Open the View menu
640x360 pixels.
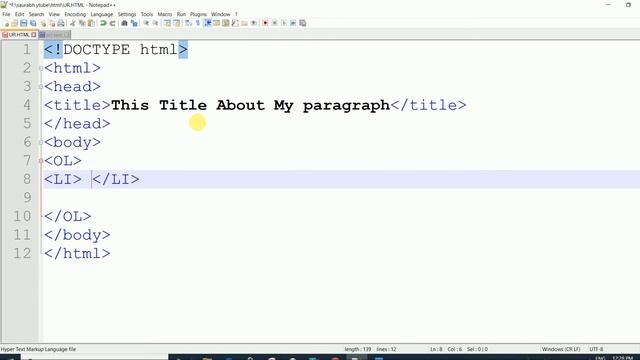coord(54,14)
